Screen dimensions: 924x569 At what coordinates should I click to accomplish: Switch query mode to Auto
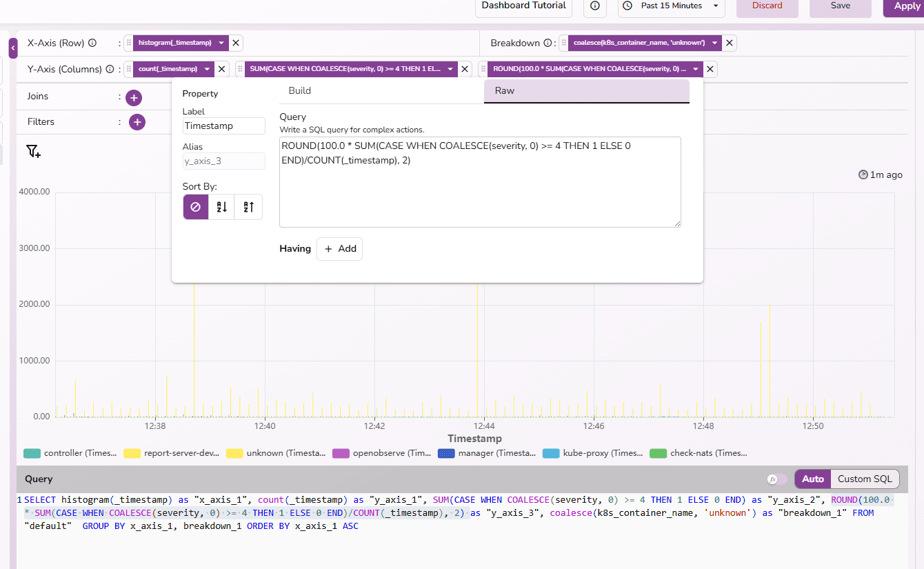click(x=813, y=479)
